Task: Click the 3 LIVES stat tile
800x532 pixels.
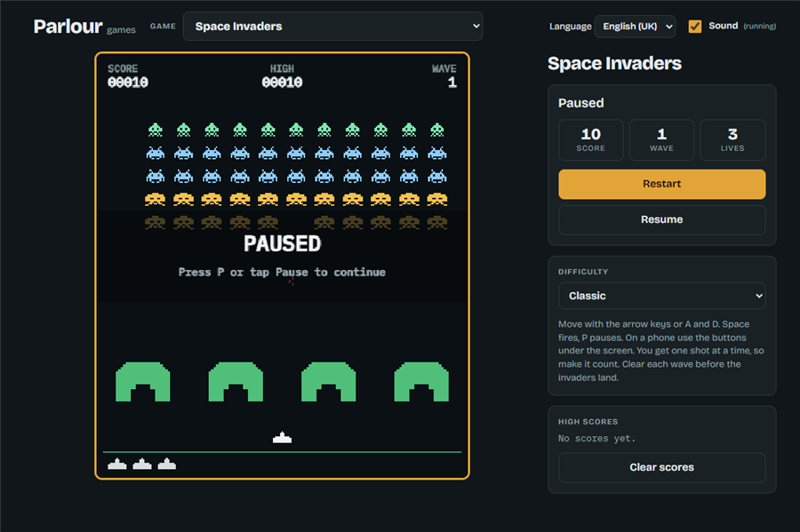Action: click(732, 140)
